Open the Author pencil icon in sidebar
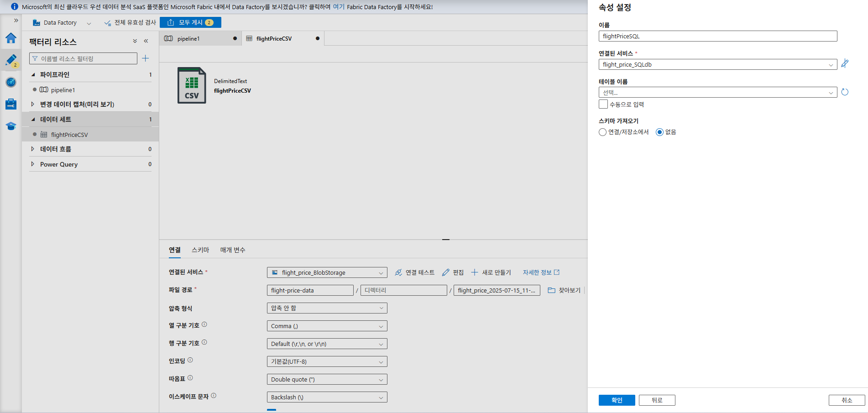Screen dimensions: 868x413 [11, 60]
